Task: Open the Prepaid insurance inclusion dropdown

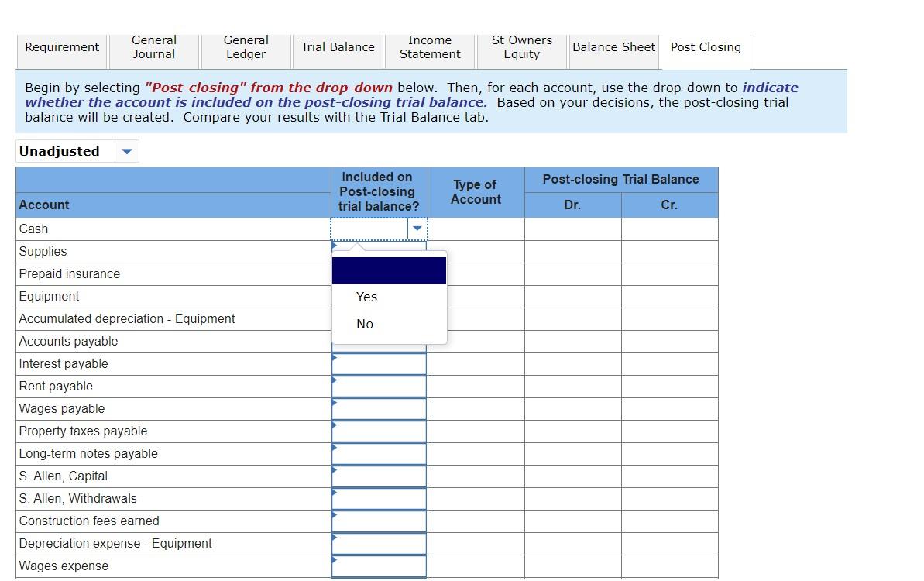Action: tap(379, 273)
